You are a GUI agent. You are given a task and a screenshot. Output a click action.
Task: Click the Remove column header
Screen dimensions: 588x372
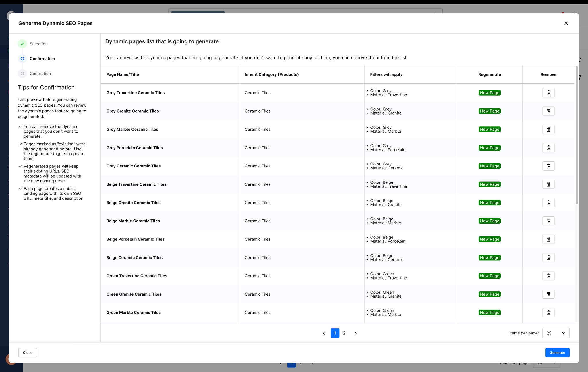548,74
